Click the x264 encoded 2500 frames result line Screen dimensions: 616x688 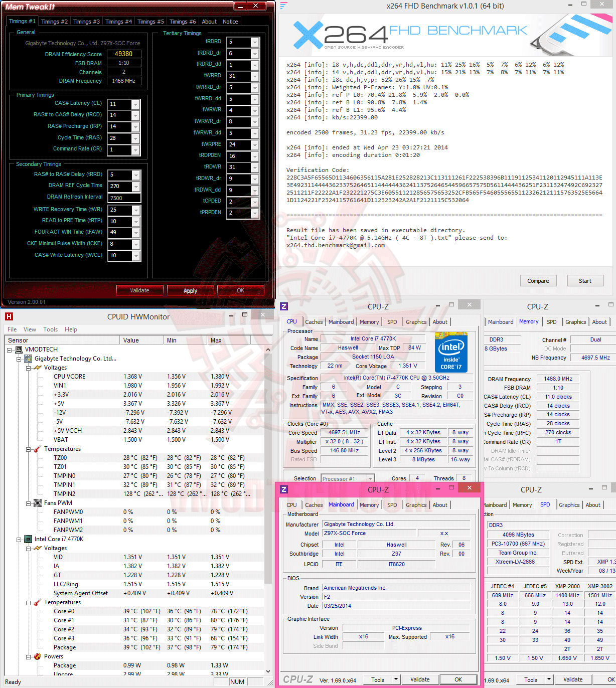point(365,132)
